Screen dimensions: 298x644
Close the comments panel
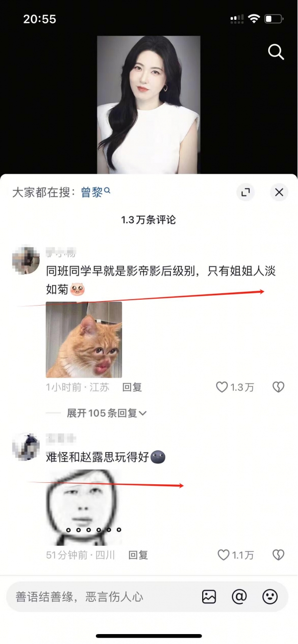(279, 193)
